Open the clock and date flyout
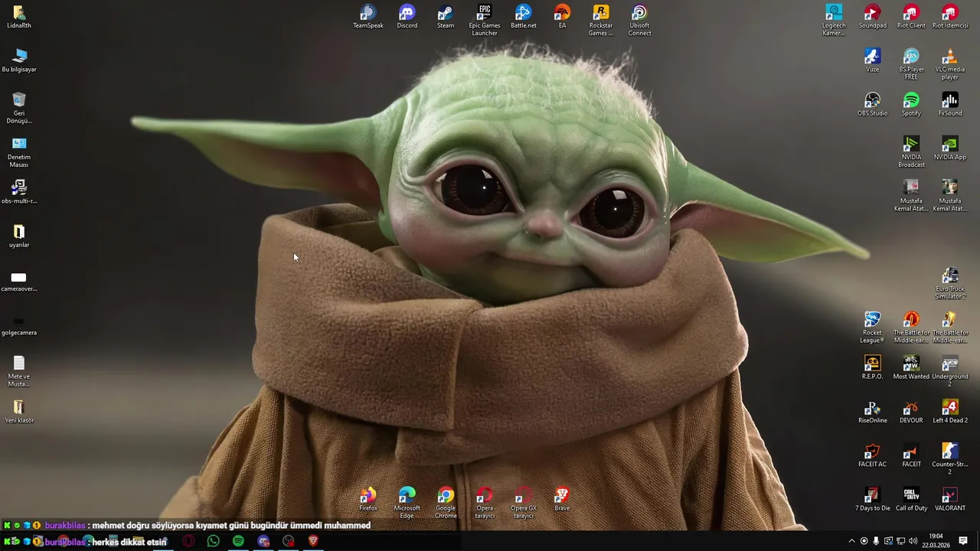The width and height of the screenshot is (980, 551). click(936, 540)
